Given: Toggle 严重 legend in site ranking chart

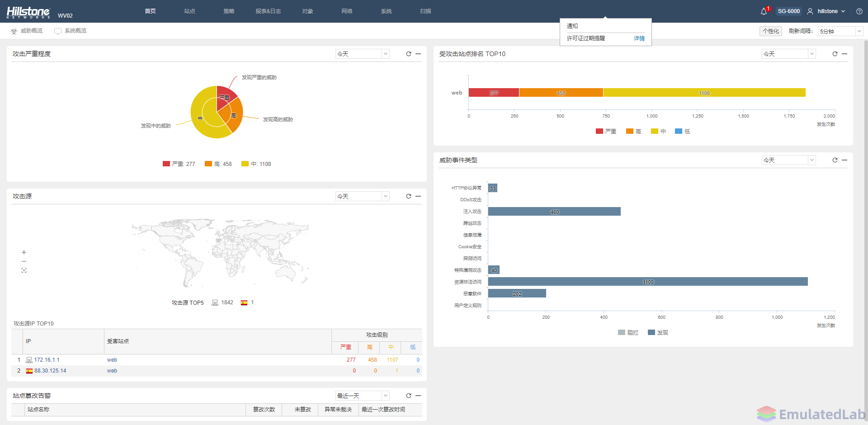Looking at the screenshot, I should coord(606,131).
